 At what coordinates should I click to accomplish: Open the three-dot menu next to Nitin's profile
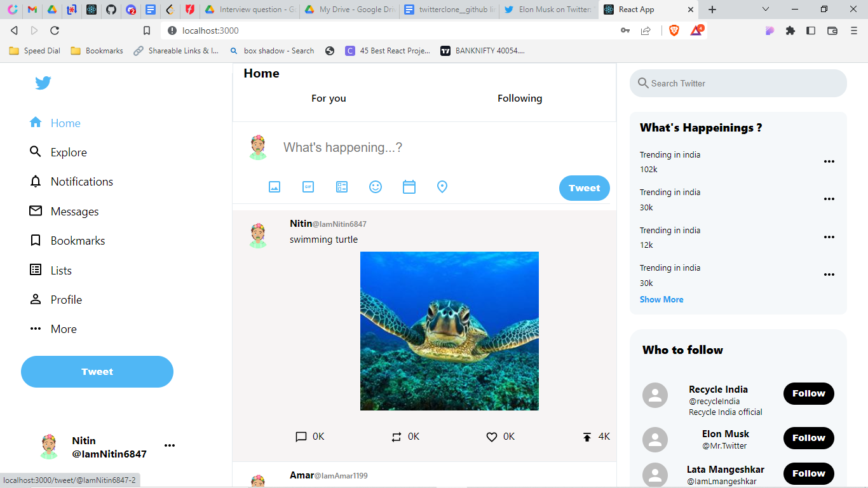click(x=170, y=445)
